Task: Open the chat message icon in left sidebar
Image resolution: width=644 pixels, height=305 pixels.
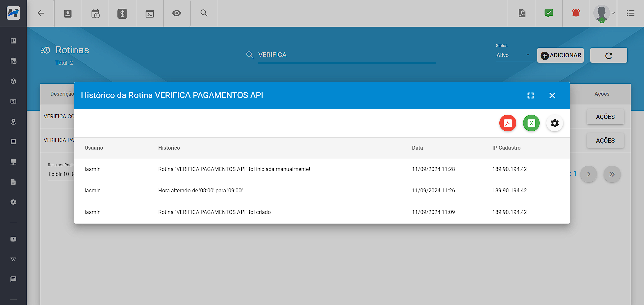Action: coord(13,279)
